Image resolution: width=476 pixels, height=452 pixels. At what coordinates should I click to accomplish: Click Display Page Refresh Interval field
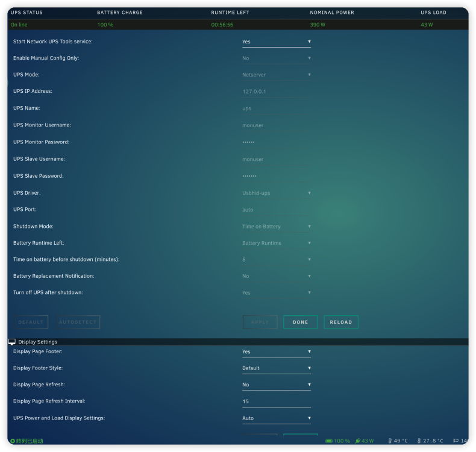point(276,401)
